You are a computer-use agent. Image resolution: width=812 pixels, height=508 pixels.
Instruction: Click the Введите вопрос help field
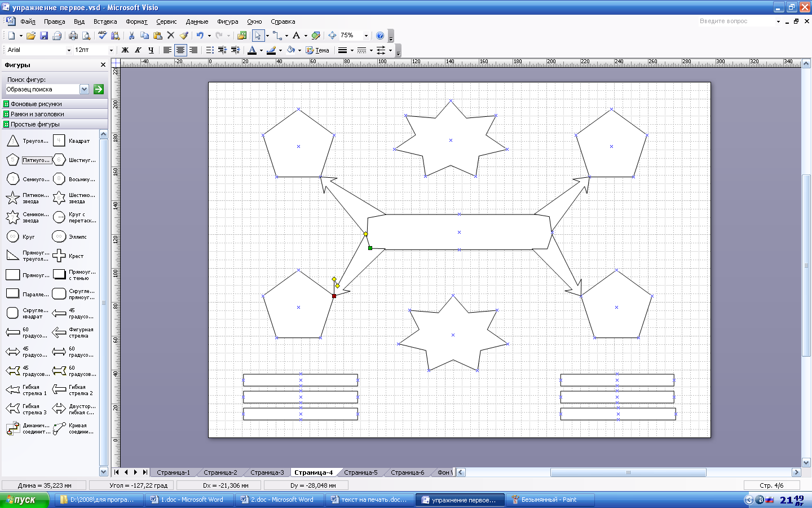[735, 21]
